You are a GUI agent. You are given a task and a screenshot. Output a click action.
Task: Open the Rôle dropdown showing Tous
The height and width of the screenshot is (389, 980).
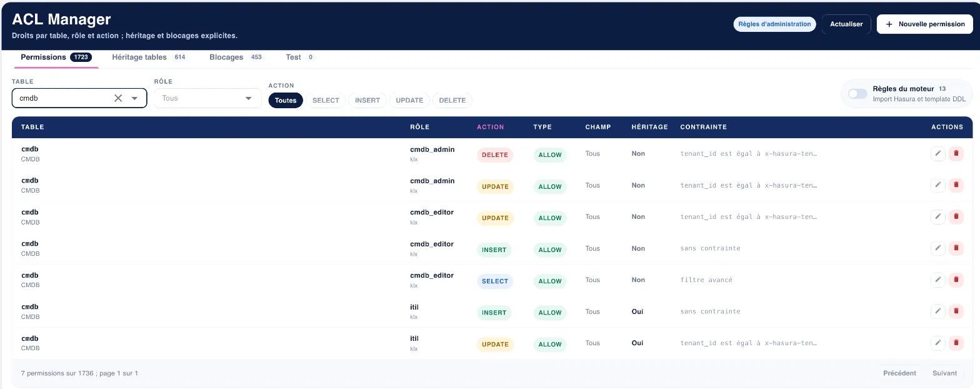(x=207, y=98)
